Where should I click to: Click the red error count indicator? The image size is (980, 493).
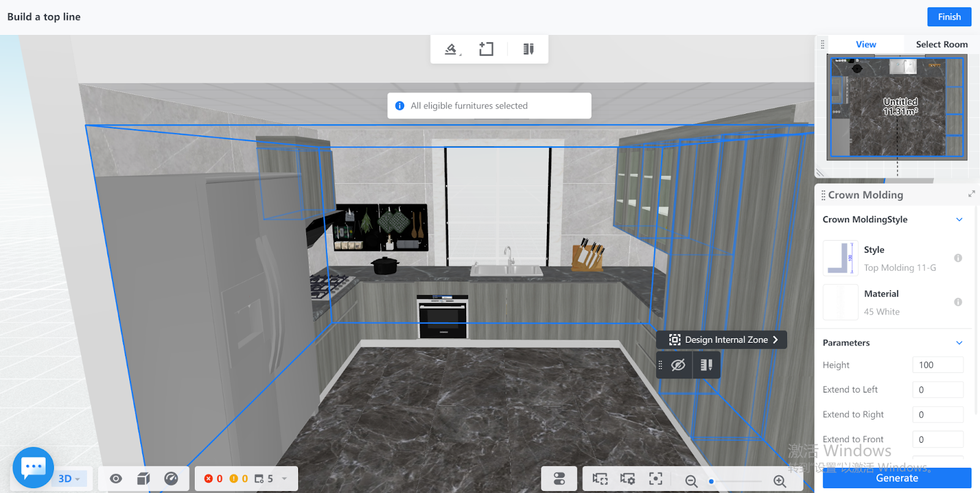213,479
